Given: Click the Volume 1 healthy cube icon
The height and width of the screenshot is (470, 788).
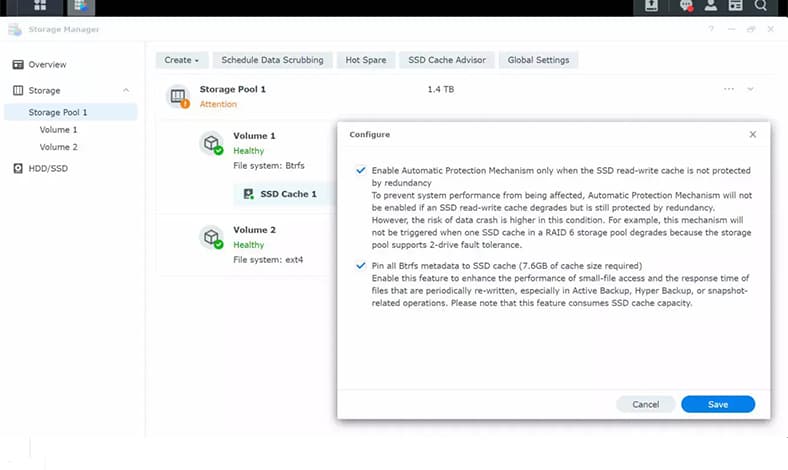Looking at the screenshot, I should 212,144.
